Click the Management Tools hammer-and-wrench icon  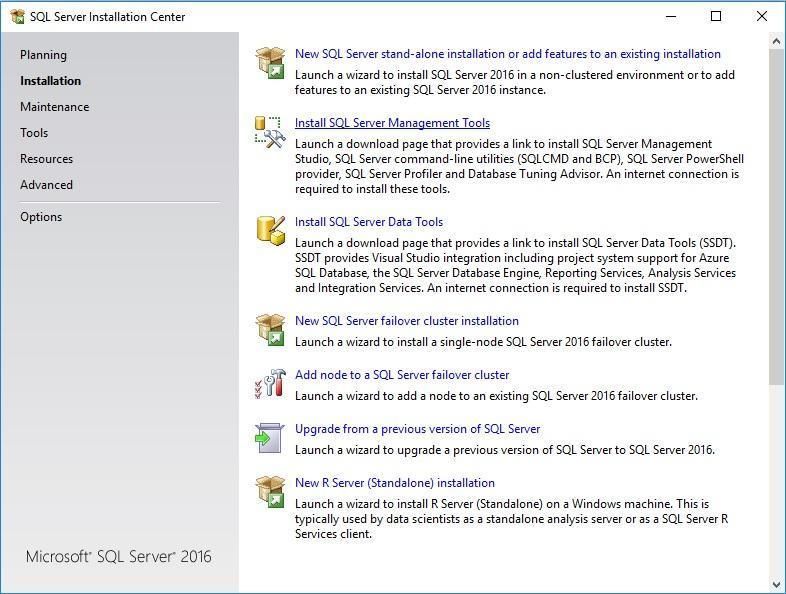click(x=271, y=132)
